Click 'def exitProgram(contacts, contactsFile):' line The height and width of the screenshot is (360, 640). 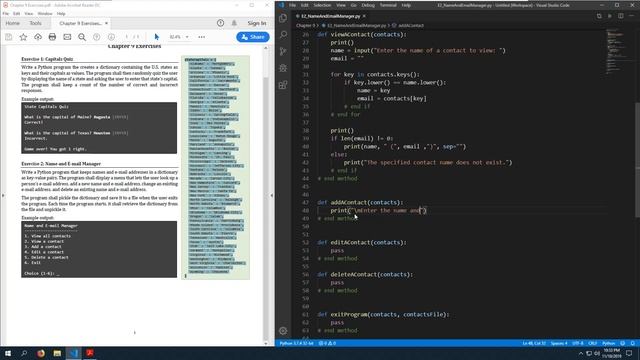point(383,314)
